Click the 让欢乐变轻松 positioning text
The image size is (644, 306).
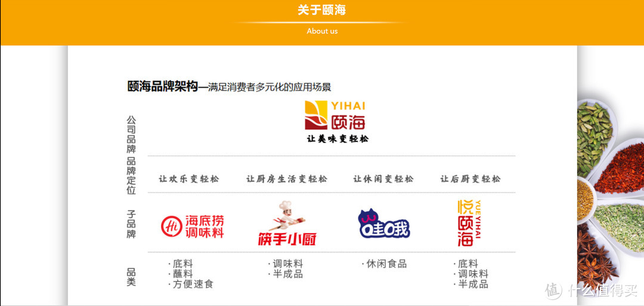(x=189, y=179)
